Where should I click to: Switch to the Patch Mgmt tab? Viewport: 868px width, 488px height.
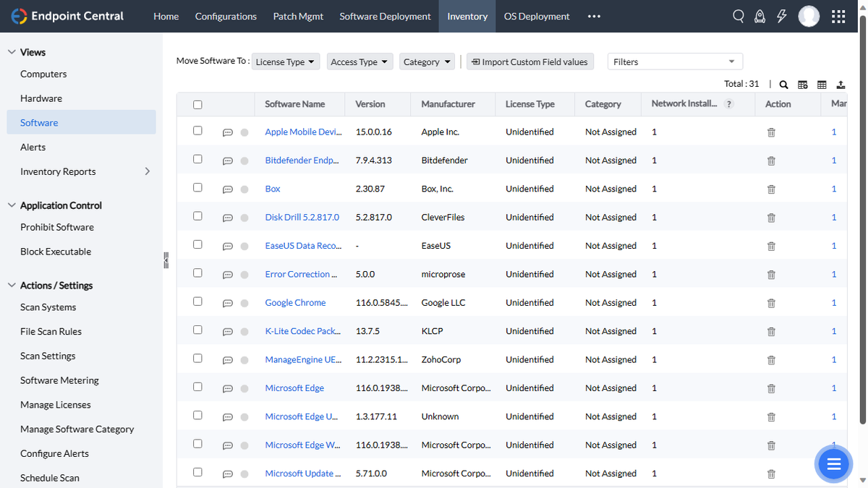[298, 17]
